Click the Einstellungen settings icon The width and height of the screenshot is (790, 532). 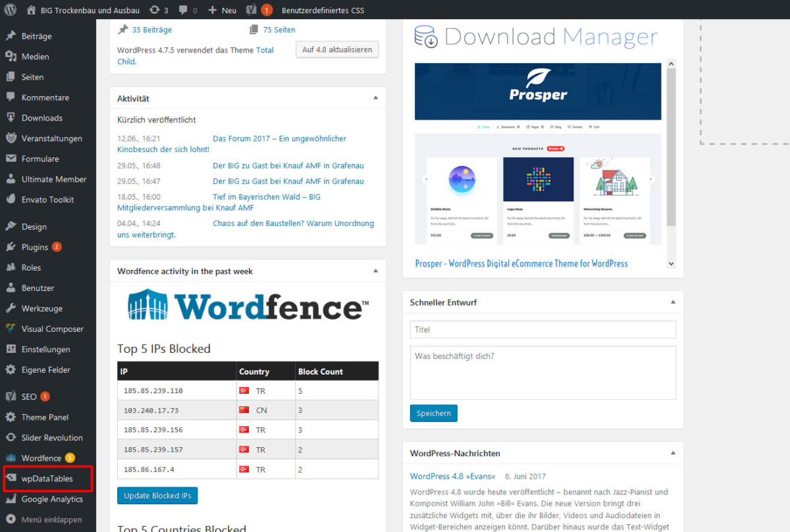[x=11, y=349]
